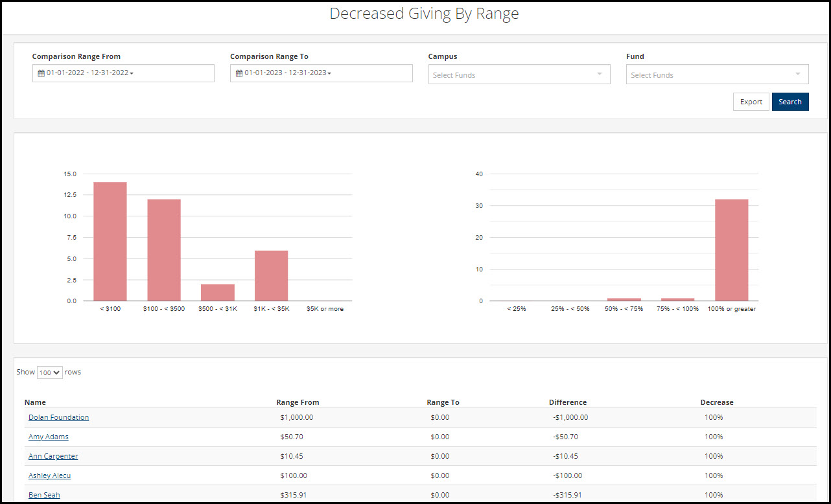Viewport: 831px width, 504px height.
Task: Click the '25% - < 50%' axis label
Action: [x=570, y=309]
